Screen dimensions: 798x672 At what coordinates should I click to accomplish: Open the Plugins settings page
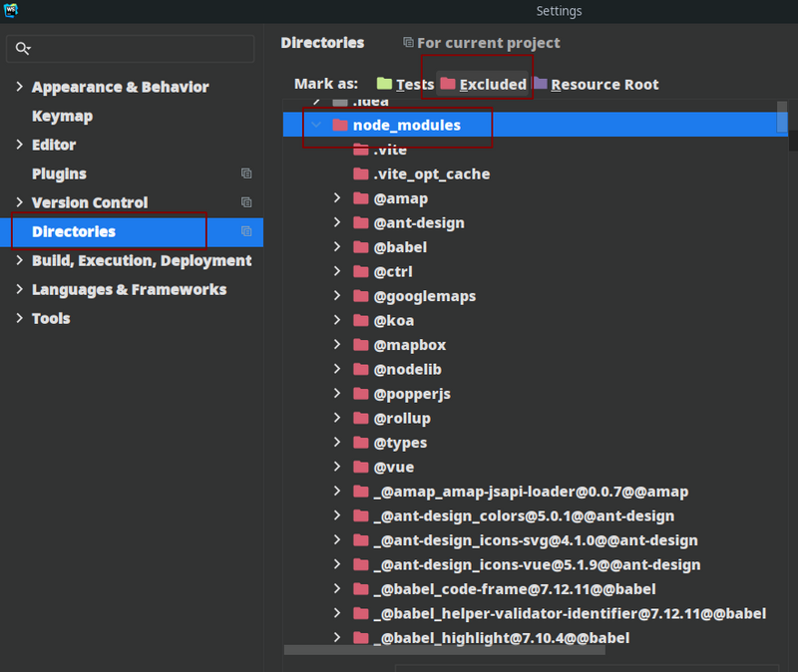point(59,173)
